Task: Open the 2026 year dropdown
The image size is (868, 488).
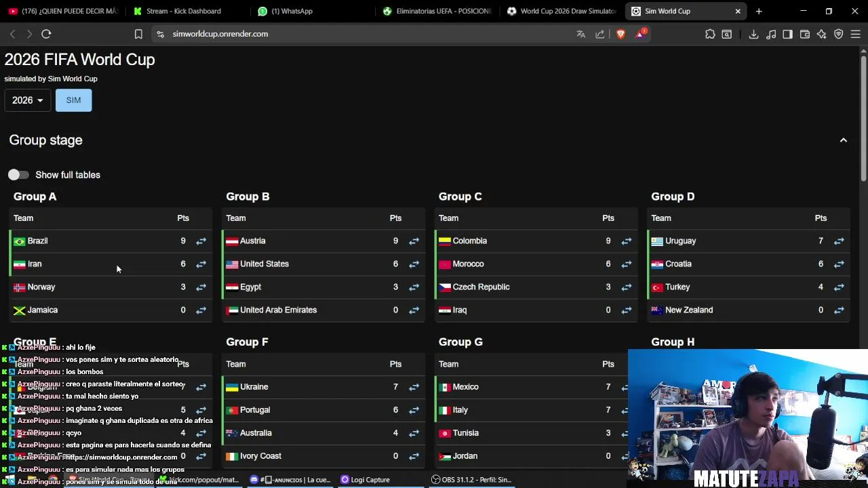Action: pos(28,100)
